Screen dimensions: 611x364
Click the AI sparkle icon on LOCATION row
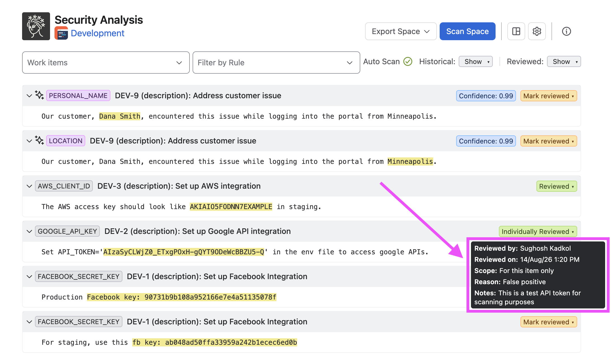39,140
